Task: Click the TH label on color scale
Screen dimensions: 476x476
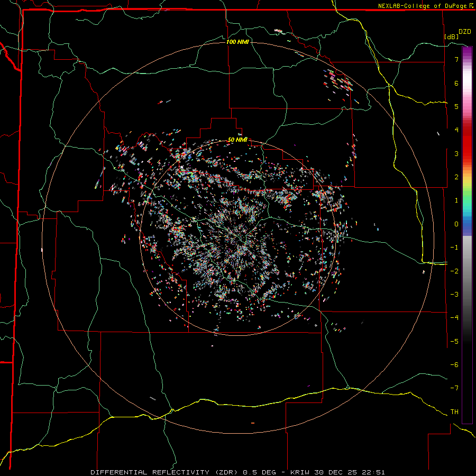Action: [454, 411]
